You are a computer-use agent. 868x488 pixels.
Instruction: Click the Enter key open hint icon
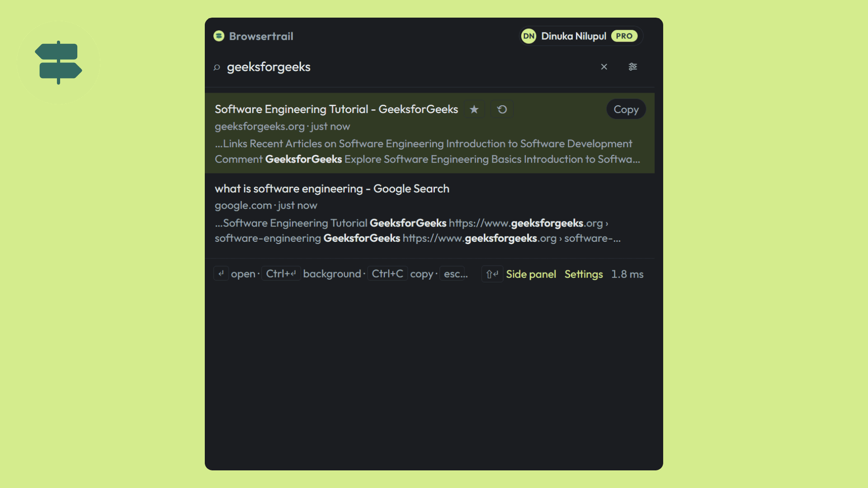pyautogui.click(x=221, y=274)
